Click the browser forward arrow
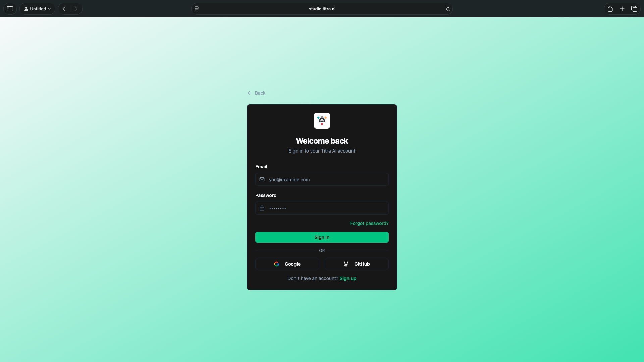Image resolution: width=644 pixels, height=362 pixels. click(x=76, y=9)
